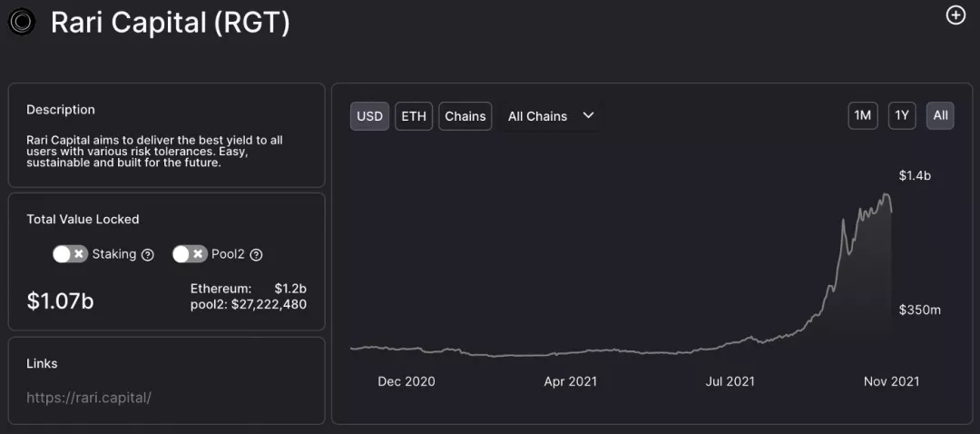Click the $1.07b total value figure
The image size is (980, 434).
point(60,301)
